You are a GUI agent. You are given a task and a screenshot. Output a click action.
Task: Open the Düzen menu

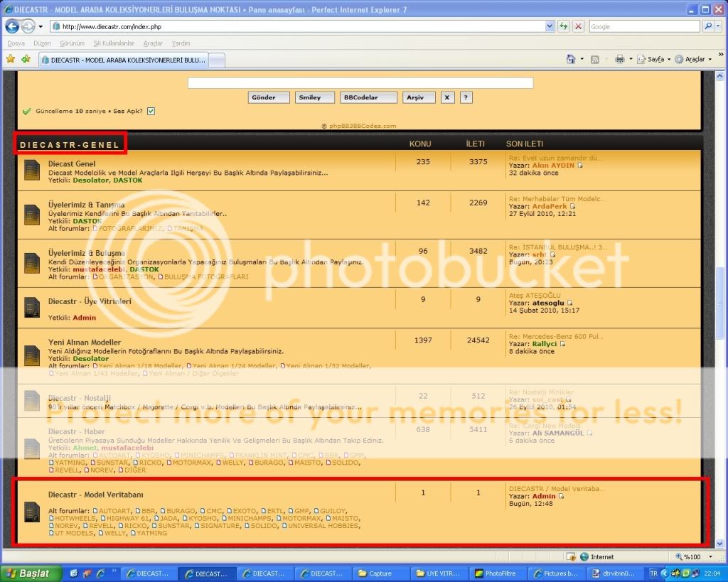[x=42, y=43]
